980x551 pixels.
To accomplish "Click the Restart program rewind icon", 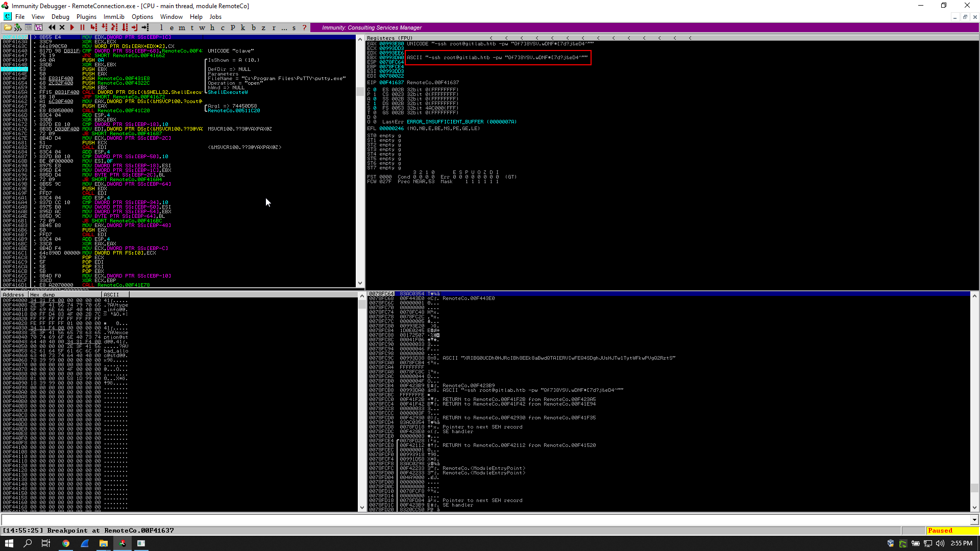I will click(x=52, y=28).
